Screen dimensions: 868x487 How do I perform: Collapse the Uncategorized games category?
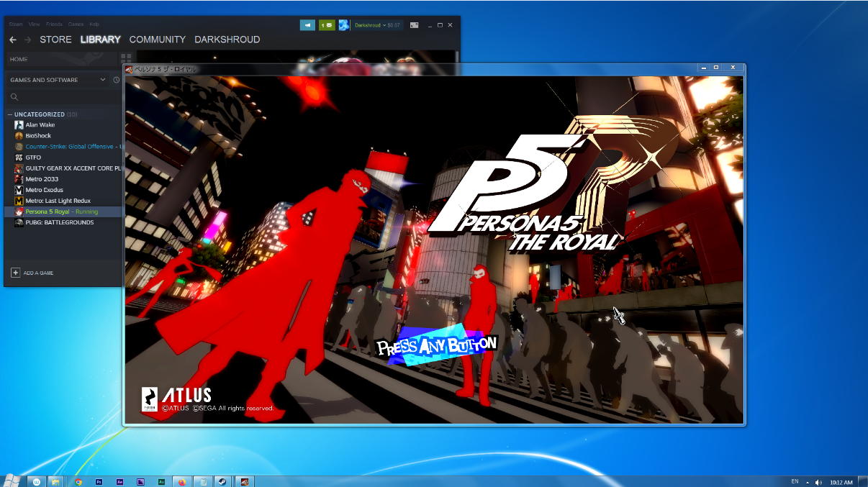coord(10,114)
